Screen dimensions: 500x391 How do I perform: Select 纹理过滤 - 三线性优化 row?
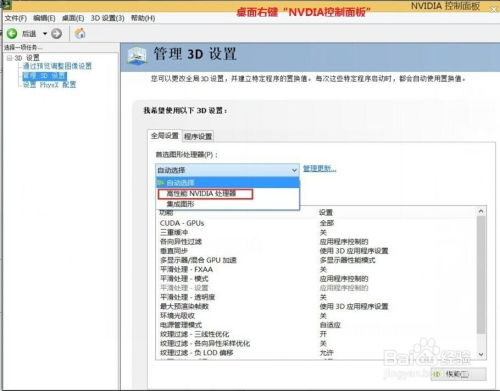point(317,334)
